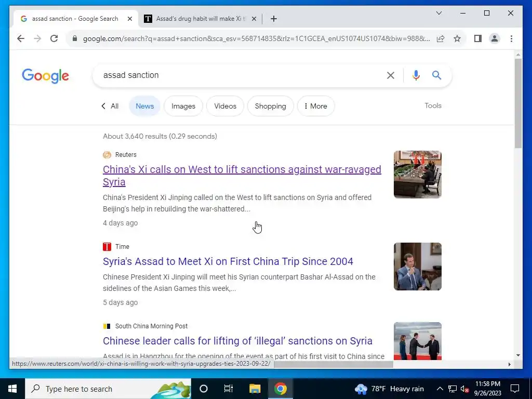Viewport: 532px width, 399px height.
Task: Click the address bar URL
Action: [256, 38]
